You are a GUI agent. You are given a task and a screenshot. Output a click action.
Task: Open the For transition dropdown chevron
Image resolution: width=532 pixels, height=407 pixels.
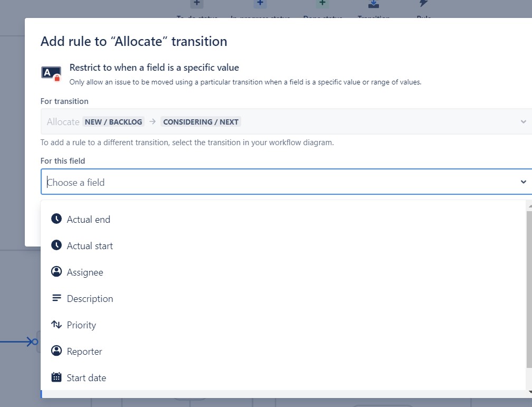point(523,121)
